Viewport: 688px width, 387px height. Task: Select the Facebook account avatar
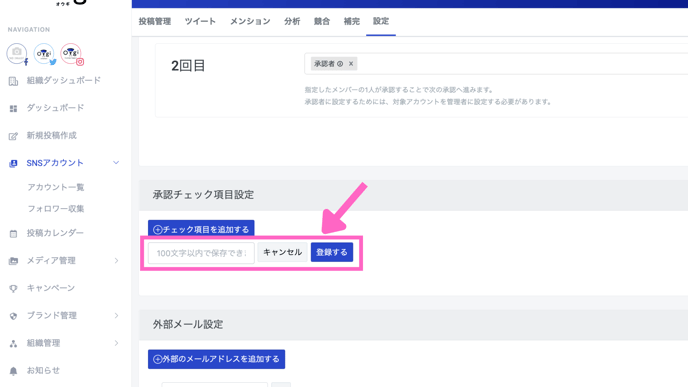click(17, 54)
